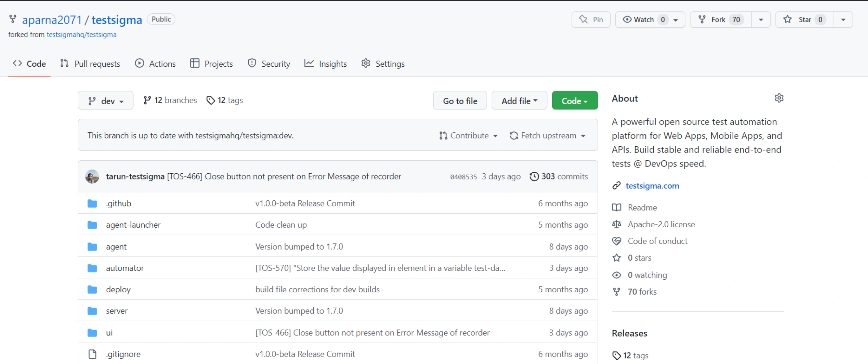868x364 pixels.
Task: Open the Watch notifications dropdown
Action: (650, 20)
